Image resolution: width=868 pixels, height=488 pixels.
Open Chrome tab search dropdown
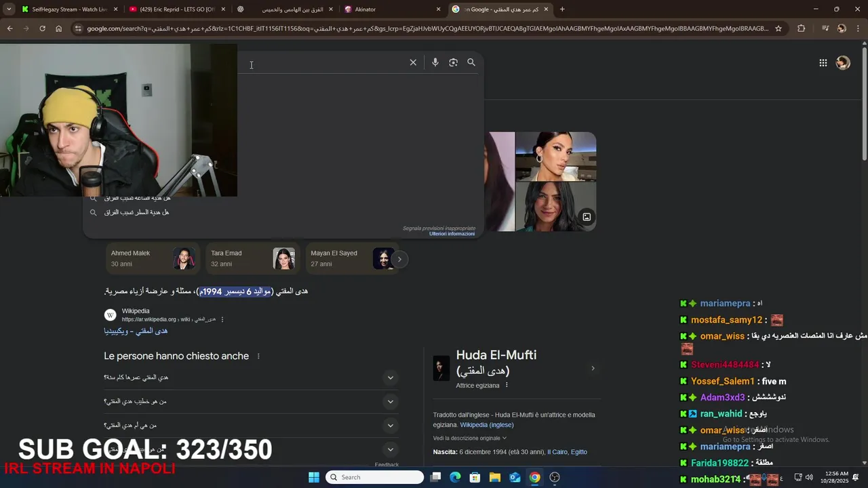[x=9, y=9]
